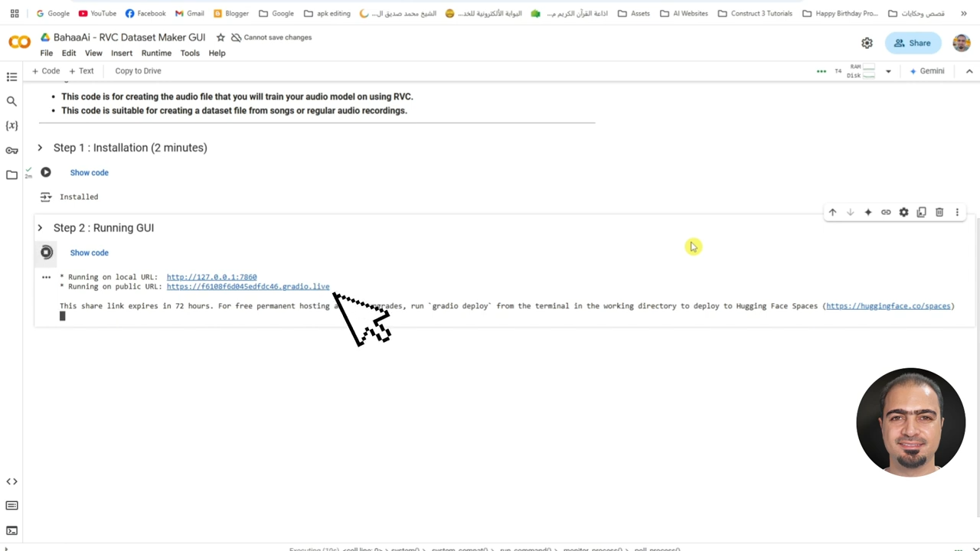Viewport: 980px width, 551px height.
Task: Open the terminal icon at bottom left
Action: coord(11,530)
